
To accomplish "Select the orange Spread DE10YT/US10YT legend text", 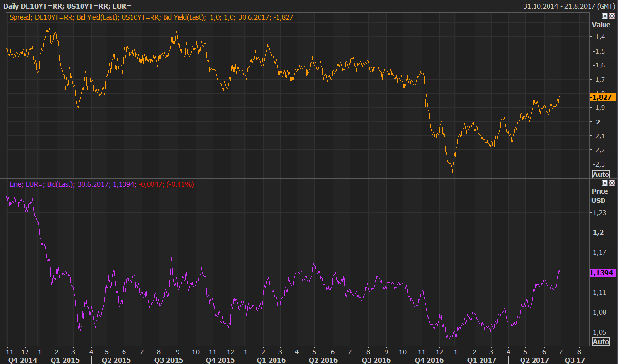I will [x=151, y=17].
